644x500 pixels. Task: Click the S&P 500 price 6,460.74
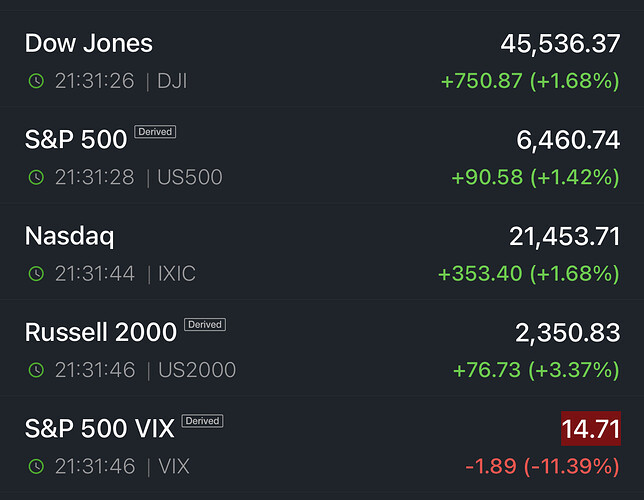coord(568,141)
